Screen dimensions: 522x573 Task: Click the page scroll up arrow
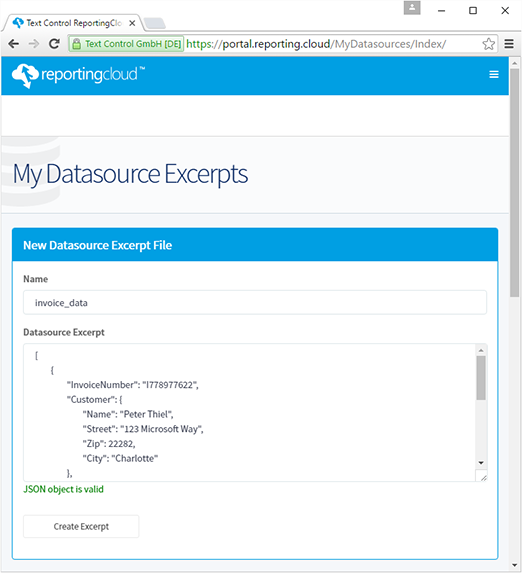[x=515, y=63]
